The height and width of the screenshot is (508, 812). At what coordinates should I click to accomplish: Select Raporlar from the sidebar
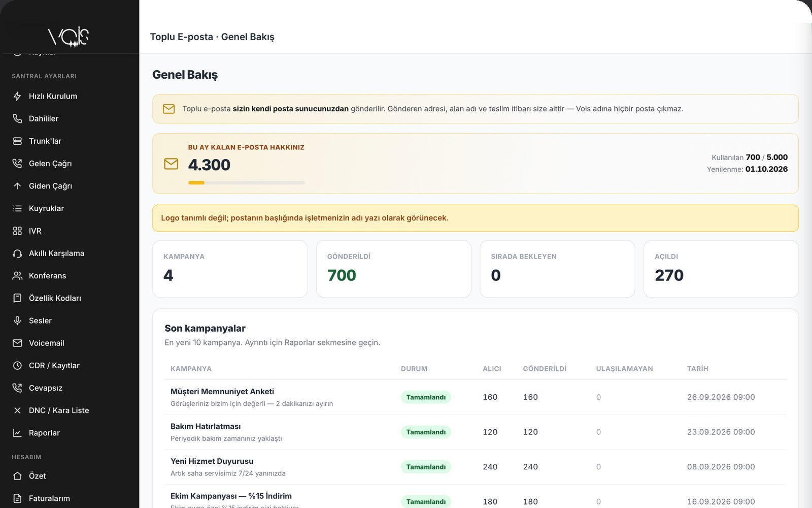tap(70, 433)
